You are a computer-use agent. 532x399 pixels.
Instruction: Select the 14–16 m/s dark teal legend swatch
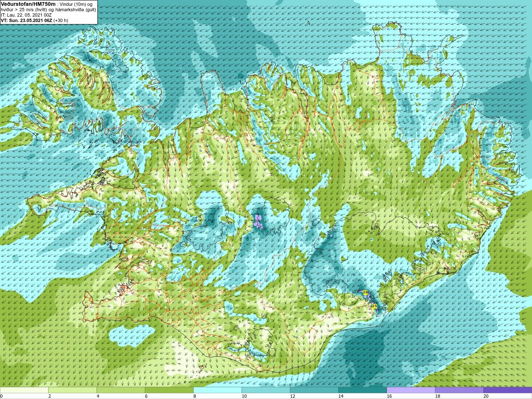tap(362, 390)
